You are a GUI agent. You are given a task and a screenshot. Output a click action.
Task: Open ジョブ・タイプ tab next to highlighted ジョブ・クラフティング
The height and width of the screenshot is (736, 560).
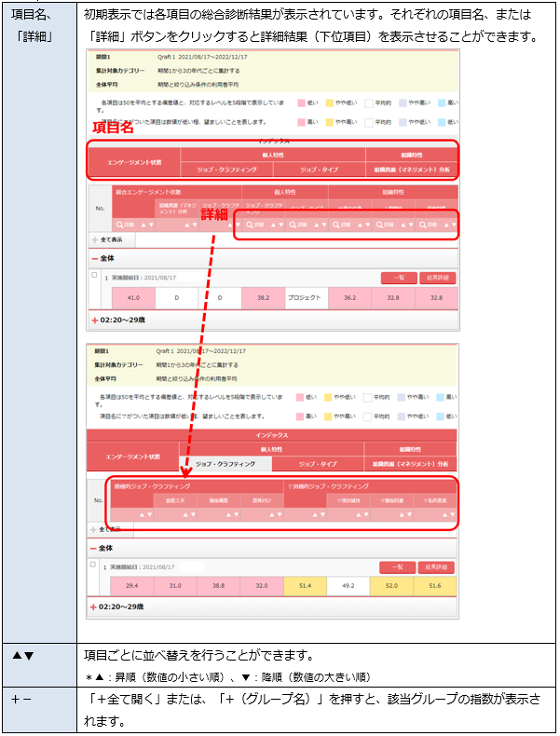(318, 464)
